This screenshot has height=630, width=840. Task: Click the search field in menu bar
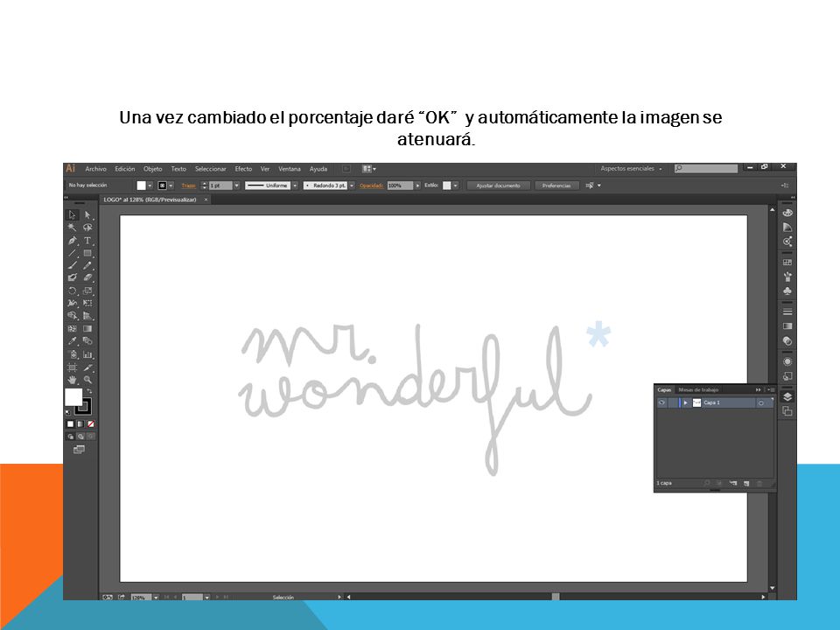tap(706, 169)
